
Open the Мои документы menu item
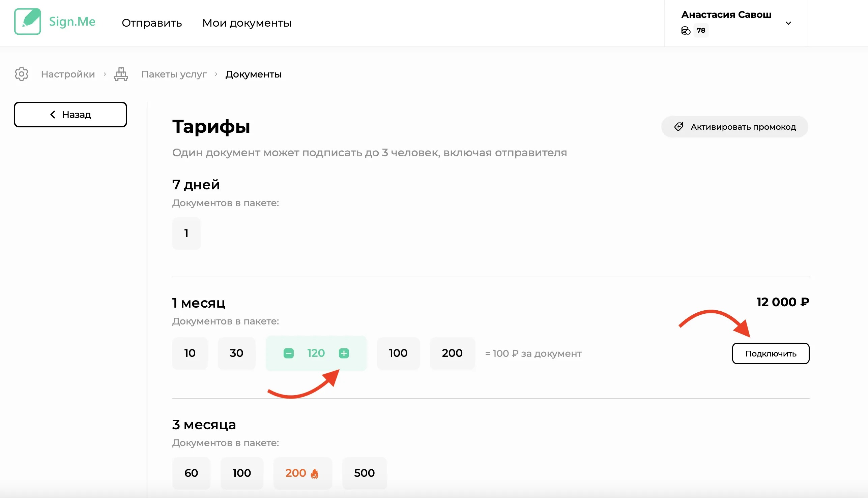click(x=247, y=23)
